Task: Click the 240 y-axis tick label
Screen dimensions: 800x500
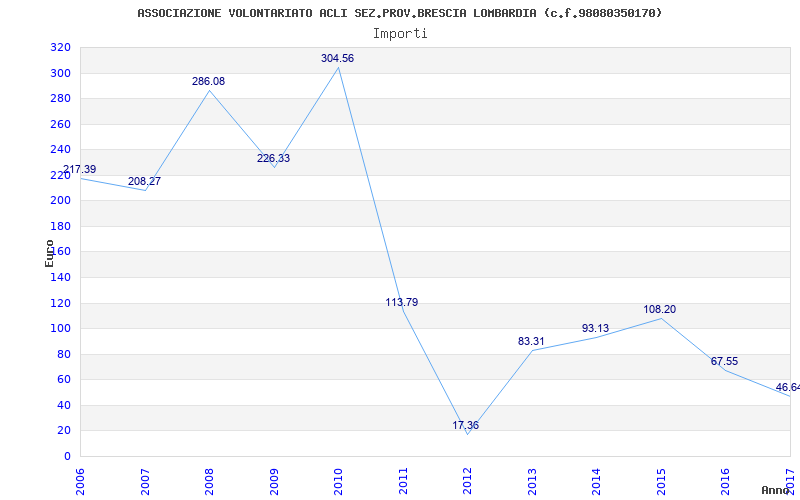Action: [x=60, y=150]
